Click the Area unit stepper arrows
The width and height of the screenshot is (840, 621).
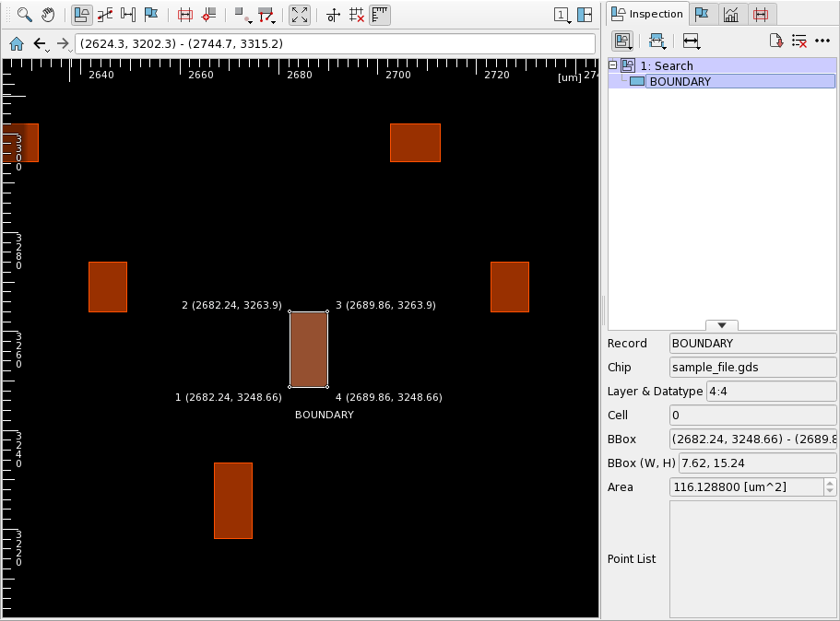(830, 487)
